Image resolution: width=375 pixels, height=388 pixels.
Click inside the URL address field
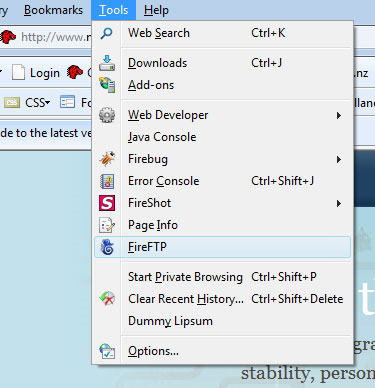point(56,37)
